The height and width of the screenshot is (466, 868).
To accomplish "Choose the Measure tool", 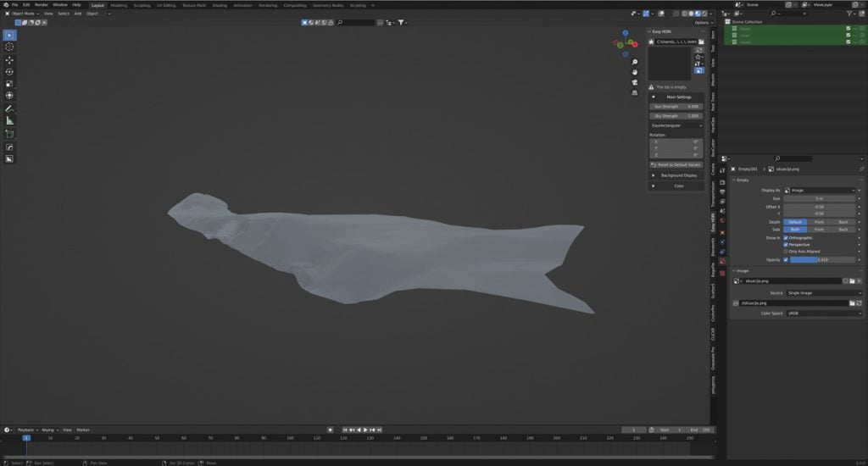I will pyautogui.click(x=9, y=121).
